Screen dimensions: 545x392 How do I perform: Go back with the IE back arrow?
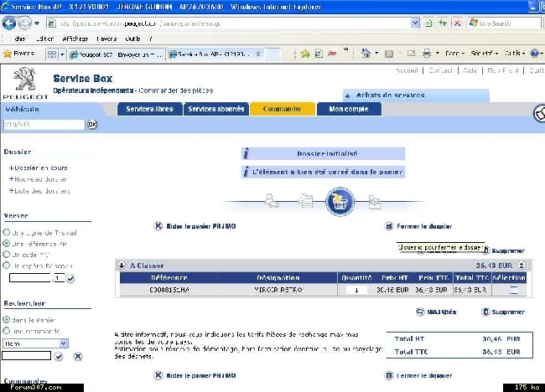coord(9,23)
